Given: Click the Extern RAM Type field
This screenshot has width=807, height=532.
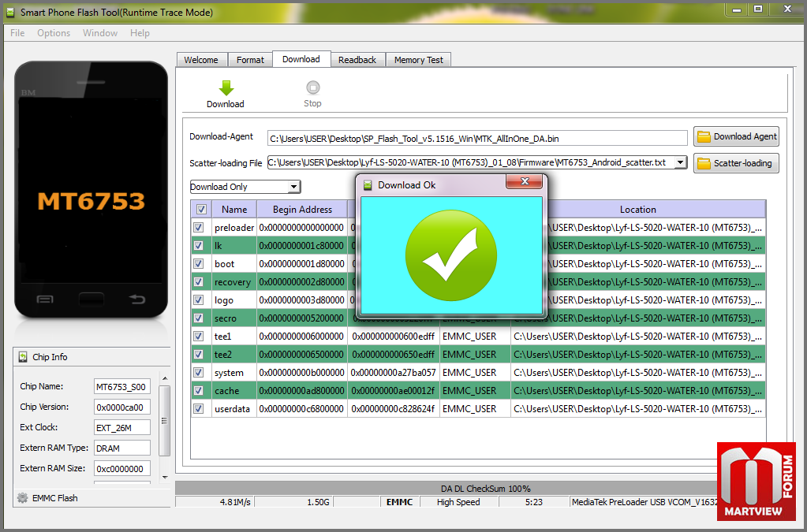Looking at the screenshot, I should (x=122, y=448).
